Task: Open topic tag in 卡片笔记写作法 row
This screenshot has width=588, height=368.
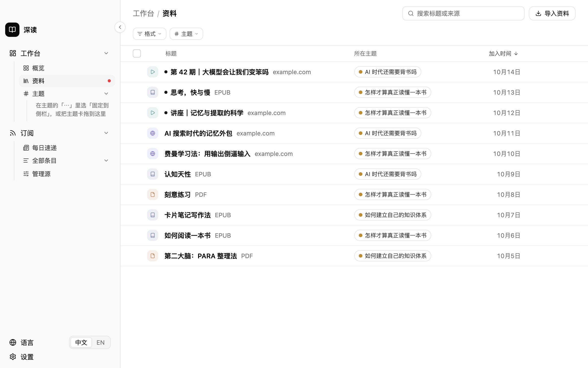Action: (393, 215)
